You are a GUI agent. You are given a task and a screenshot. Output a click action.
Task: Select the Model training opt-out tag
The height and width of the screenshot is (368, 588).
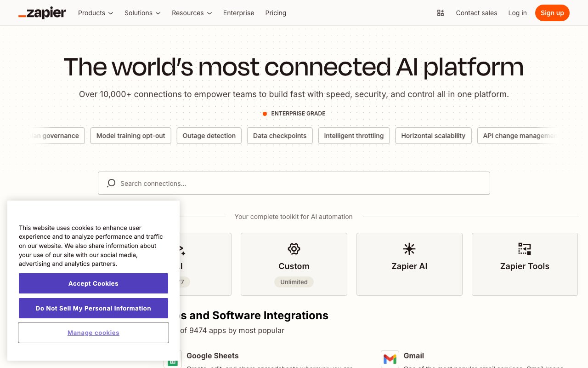[x=130, y=136]
